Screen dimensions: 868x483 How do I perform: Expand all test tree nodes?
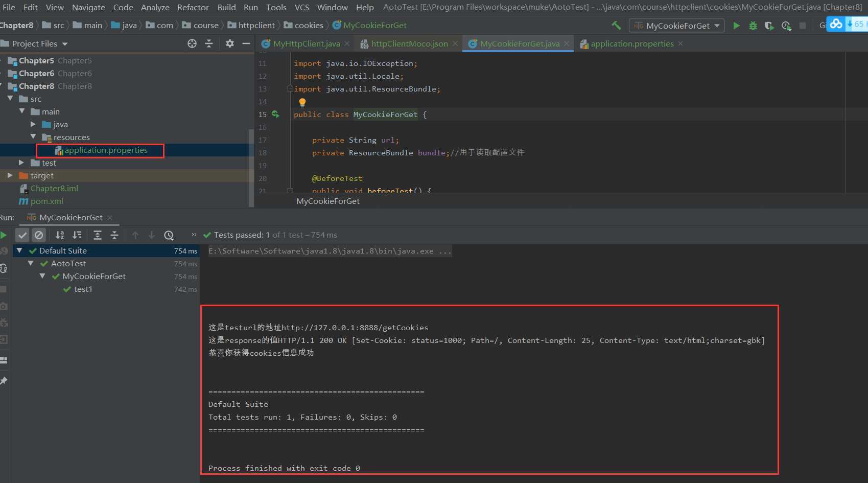[x=97, y=235]
